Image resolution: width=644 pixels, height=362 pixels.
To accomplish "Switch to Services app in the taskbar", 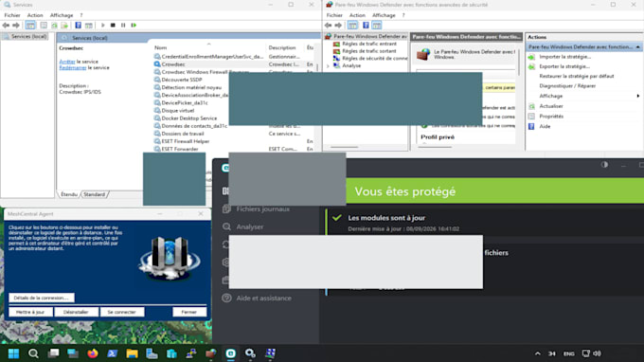I will point(250,353).
